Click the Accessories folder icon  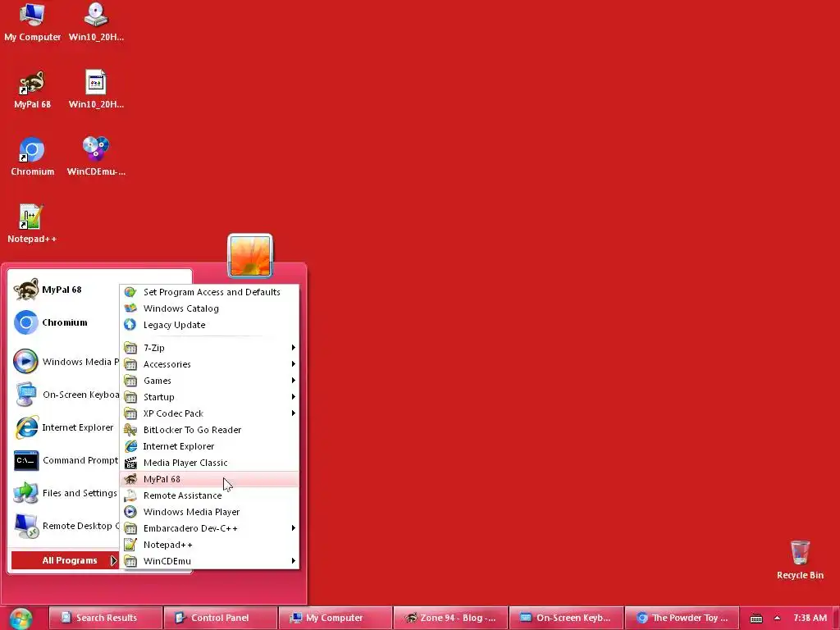tap(130, 364)
